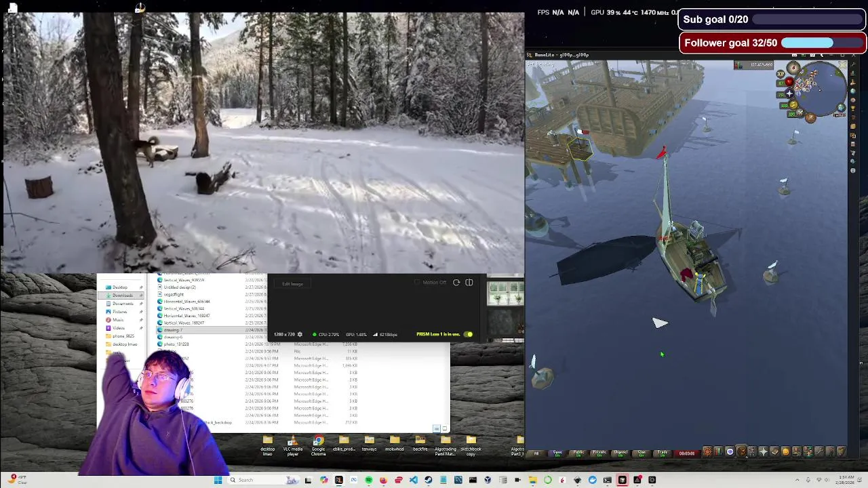
Task: Select the Vertical_Waves_169247 file
Action: (184, 323)
